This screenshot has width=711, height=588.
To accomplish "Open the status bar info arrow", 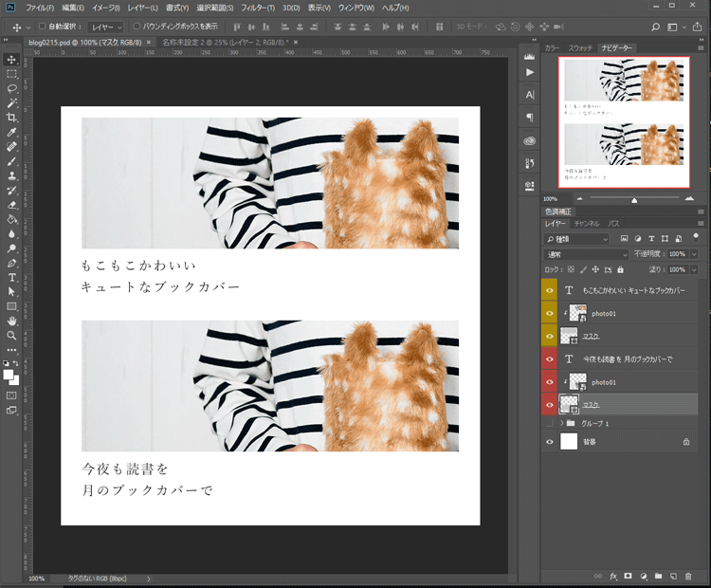I will pos(148,579).
